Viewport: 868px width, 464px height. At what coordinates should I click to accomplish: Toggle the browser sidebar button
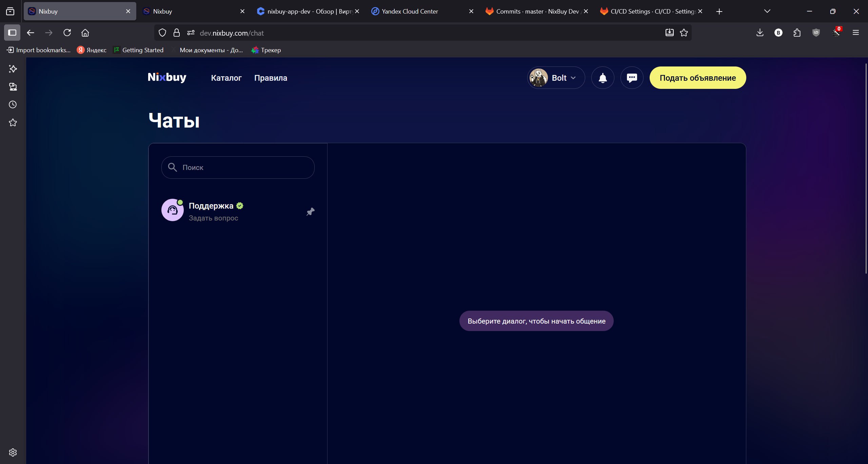point(12,33)
